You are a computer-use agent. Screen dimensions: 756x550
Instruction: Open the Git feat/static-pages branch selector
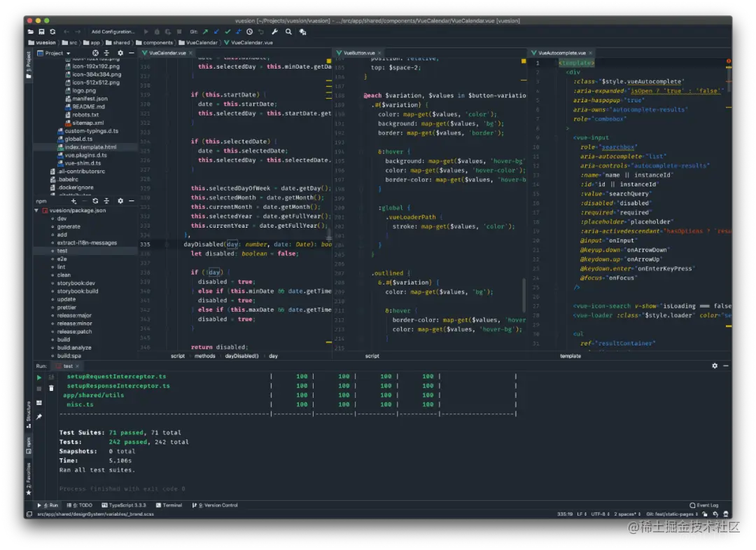[x=673, y=514]
